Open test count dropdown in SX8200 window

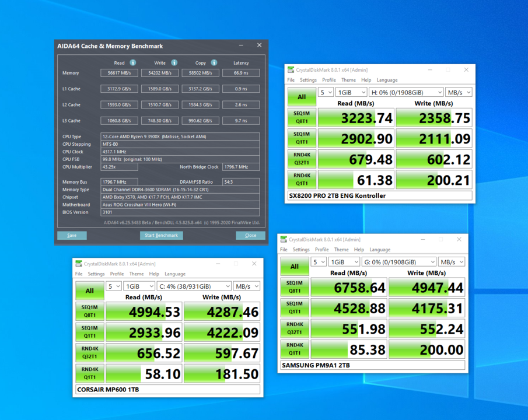click(326, 92)
